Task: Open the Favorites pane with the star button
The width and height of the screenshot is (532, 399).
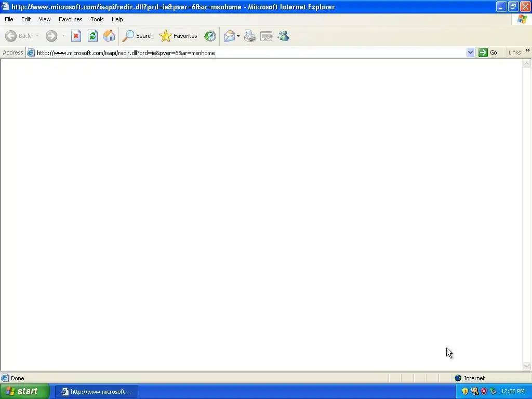Action: [179, 36]
